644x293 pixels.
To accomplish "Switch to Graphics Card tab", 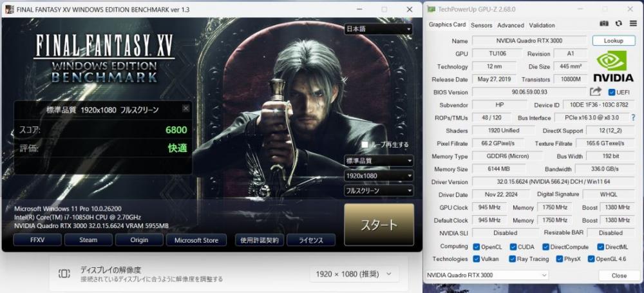I will [x=448, y=24].
